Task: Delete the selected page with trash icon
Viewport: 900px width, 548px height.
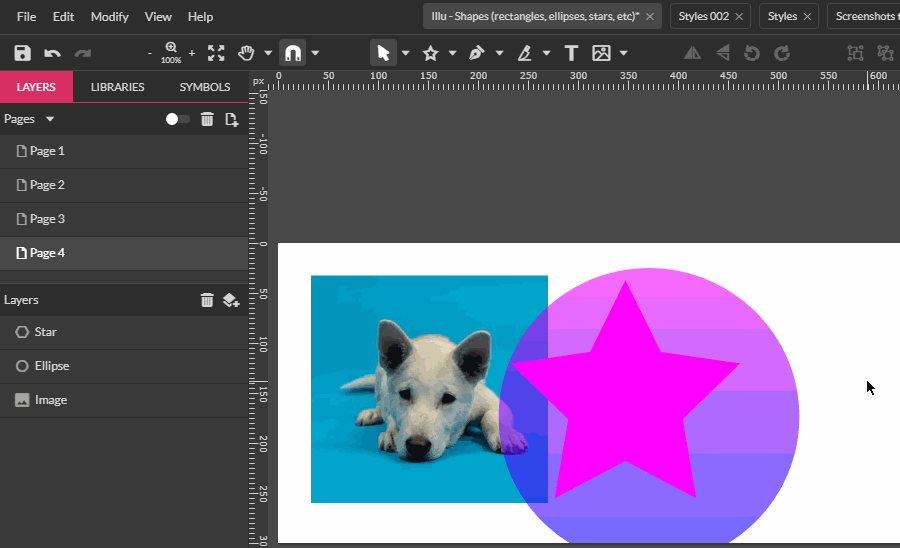Action: (x=207, y=119)
